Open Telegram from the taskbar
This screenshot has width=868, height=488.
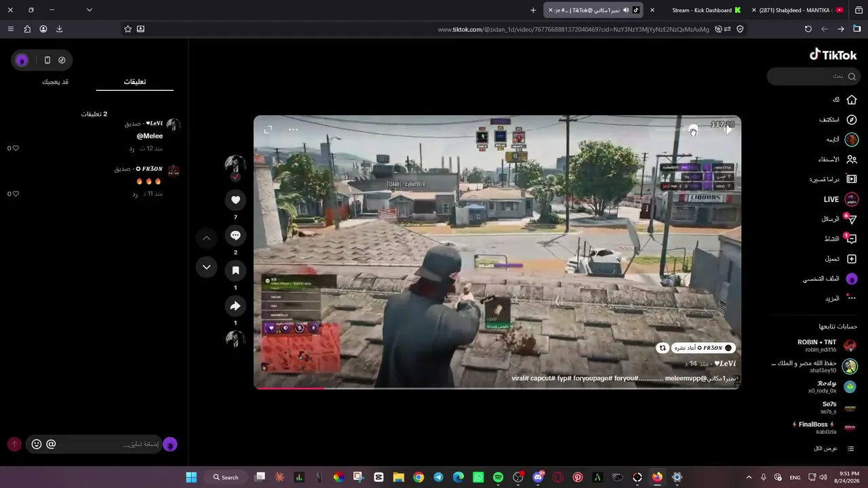(x=439, y=477)
